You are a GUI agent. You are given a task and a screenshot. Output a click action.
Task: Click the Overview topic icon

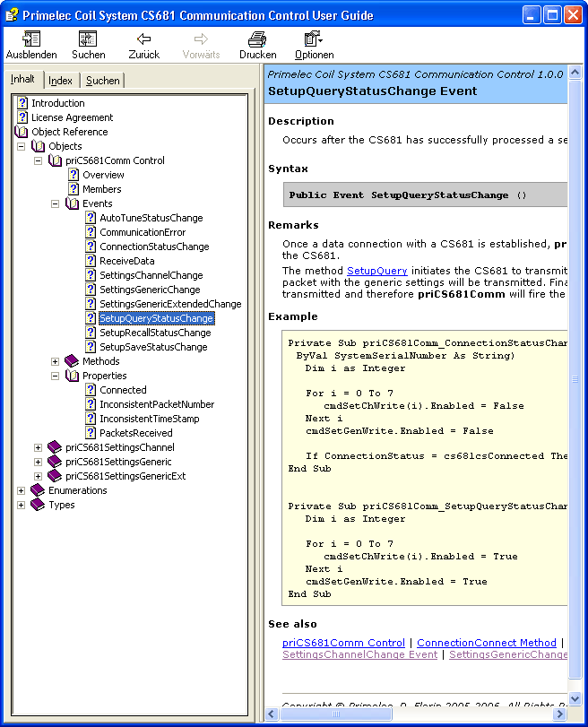pos(73,174)
